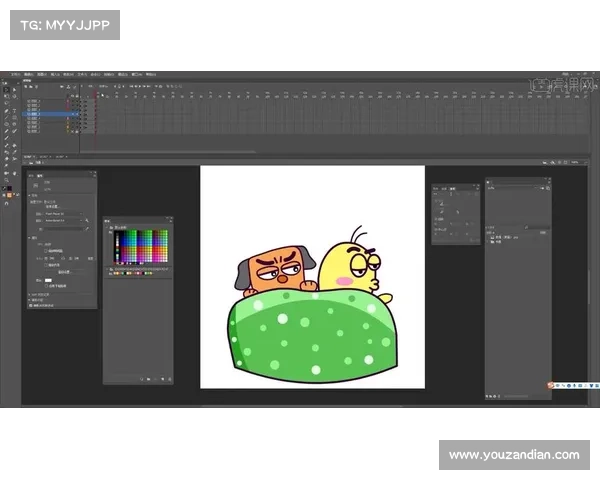The width and height of the screenshot is (600, 480).
Task: Collapse the Properties (属性) section triangle
Action: (x=29, y=238)
